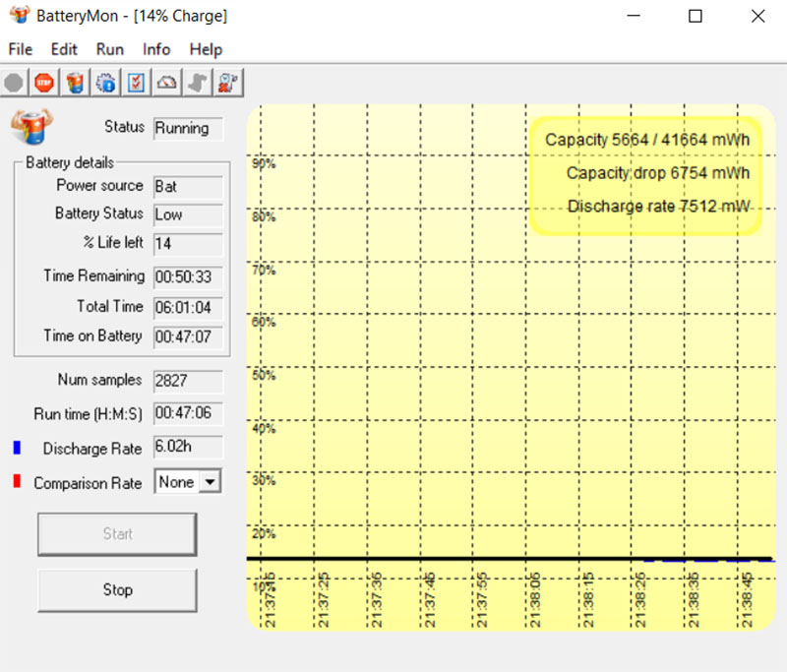
Task: Click the checklist toolbar icon
Action: [136, 83]
